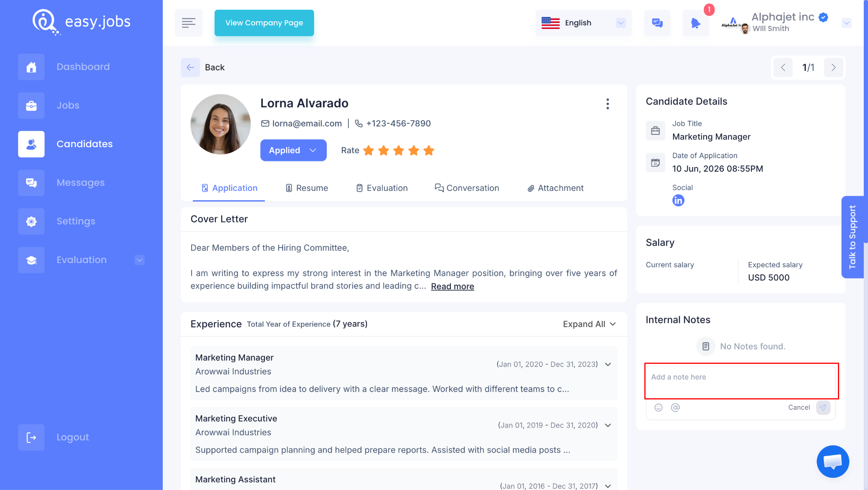The width and height of the screenshot is (868, 490).
Task: Expand the Marketing Executive experience entry
Action: tap(608, 426)
